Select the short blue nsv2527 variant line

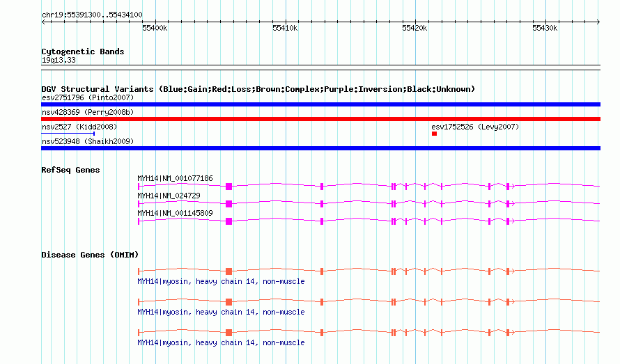[x=68, y=134]
